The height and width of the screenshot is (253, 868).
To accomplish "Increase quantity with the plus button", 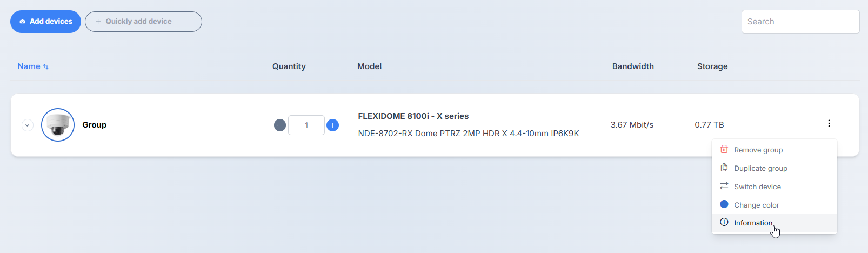I will pyautogui.click(x=333, y=125).
